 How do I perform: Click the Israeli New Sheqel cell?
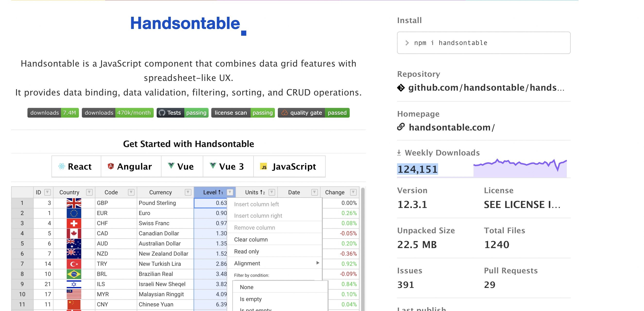(165, 284)
